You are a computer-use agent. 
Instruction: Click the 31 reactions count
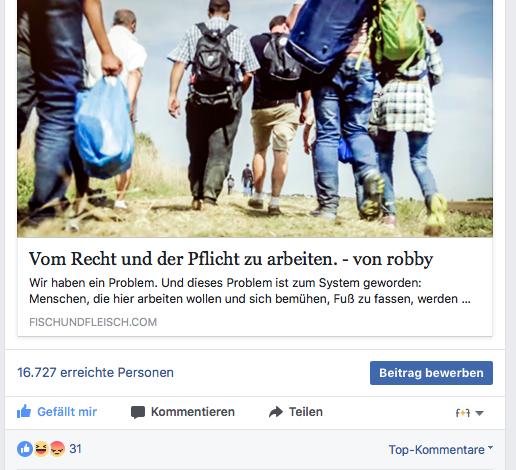(75, 449)
